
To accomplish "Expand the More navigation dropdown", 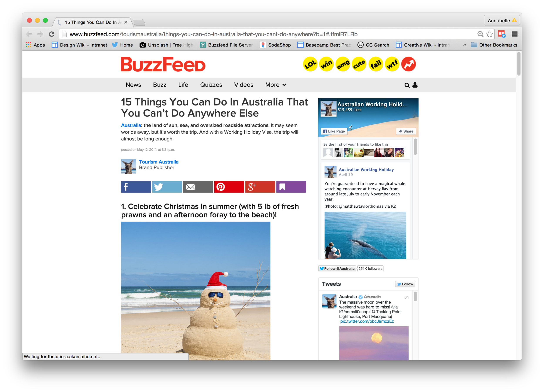I will [x=276, y=85].
